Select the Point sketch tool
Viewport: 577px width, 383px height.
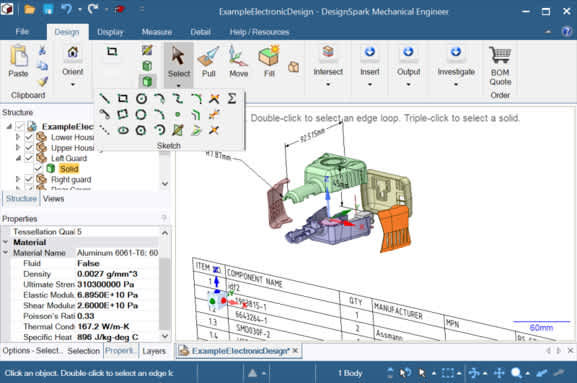pos(178,114)
